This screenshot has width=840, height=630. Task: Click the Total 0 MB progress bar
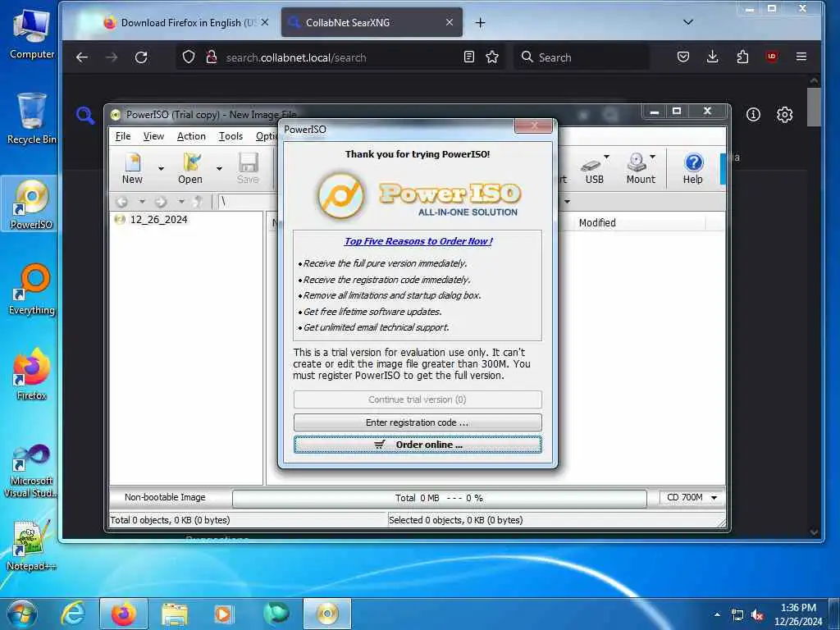pyautogui.click(x=440, y=498)
